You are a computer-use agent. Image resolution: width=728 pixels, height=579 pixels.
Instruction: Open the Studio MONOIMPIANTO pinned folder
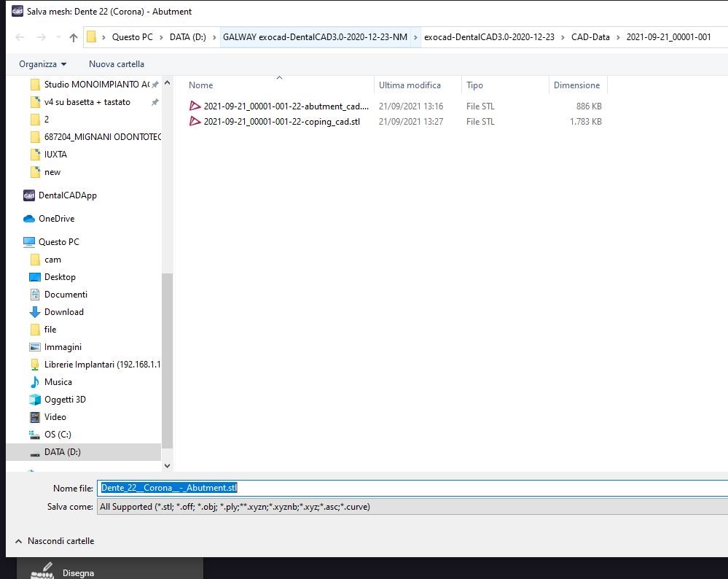96,84
